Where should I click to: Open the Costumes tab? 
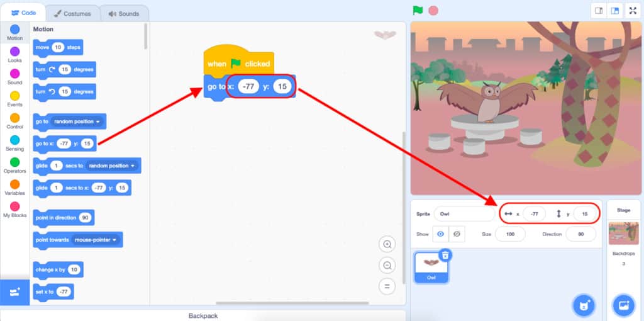(72, 14)
